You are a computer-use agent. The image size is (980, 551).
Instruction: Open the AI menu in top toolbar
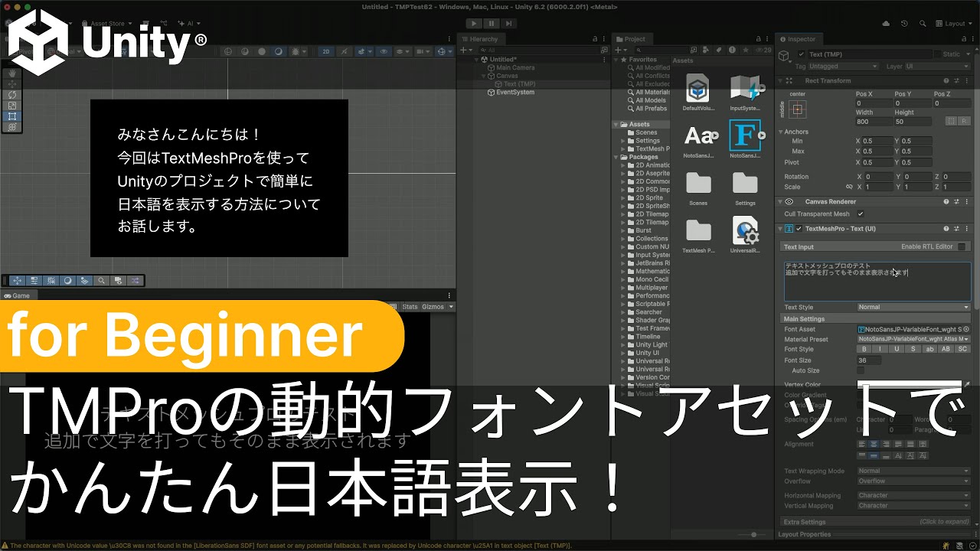coord(188,24)
